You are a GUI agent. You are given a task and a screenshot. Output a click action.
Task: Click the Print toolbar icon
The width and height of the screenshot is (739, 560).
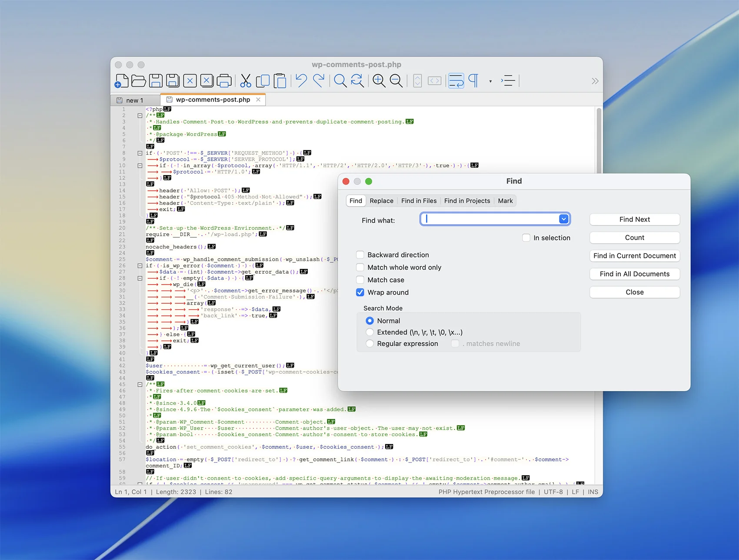tap(224, 81)
